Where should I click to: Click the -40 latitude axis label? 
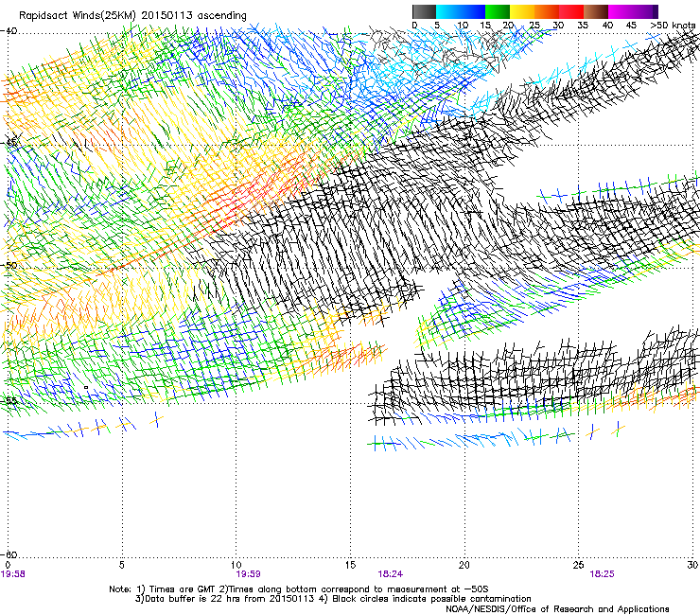[x=9, y=31]
